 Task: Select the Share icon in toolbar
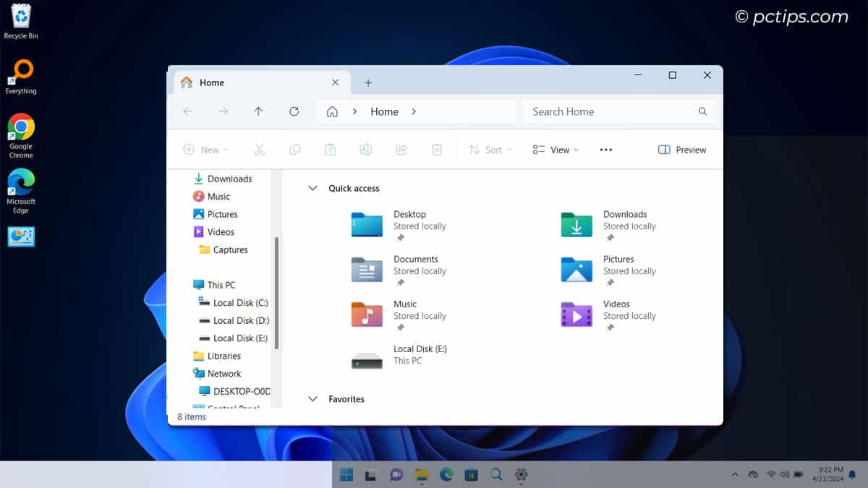tap(401, 149)
